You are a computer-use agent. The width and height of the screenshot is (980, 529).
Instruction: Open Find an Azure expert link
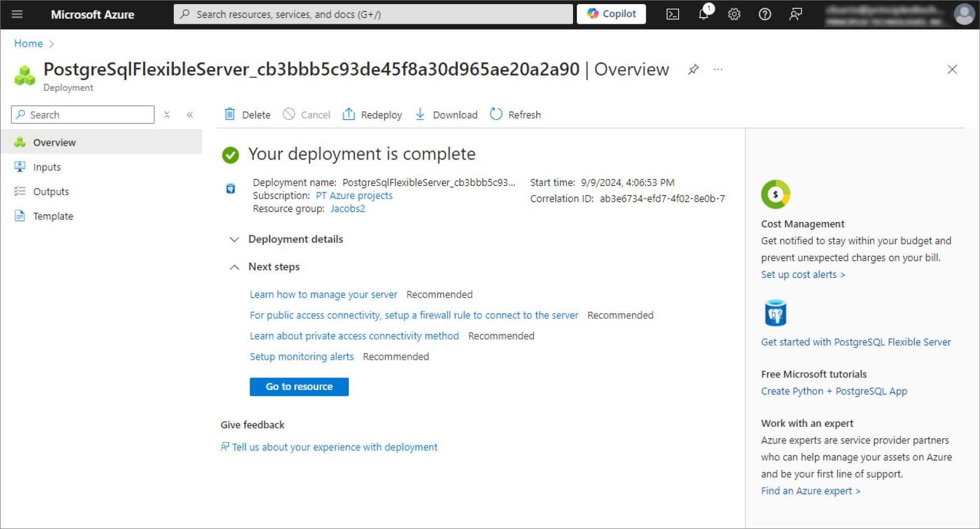point(810,491)
